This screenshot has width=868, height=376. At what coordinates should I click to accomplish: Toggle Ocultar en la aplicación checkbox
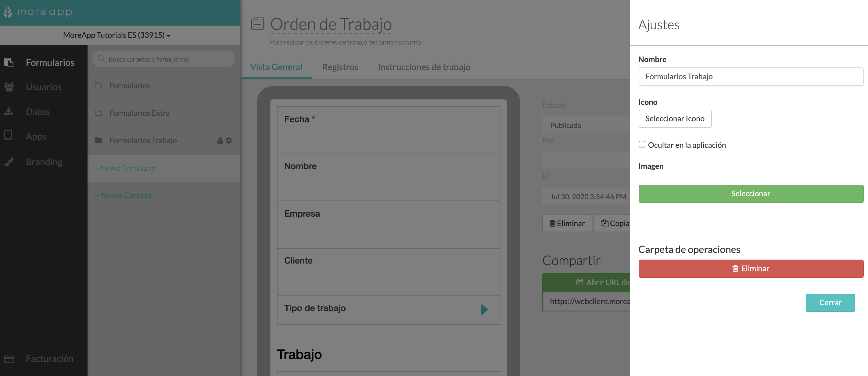pos(642,144)
